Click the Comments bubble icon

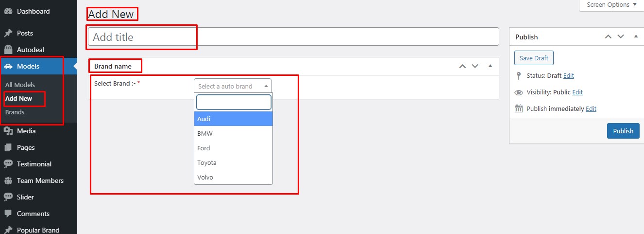click(x=8, y=214)
